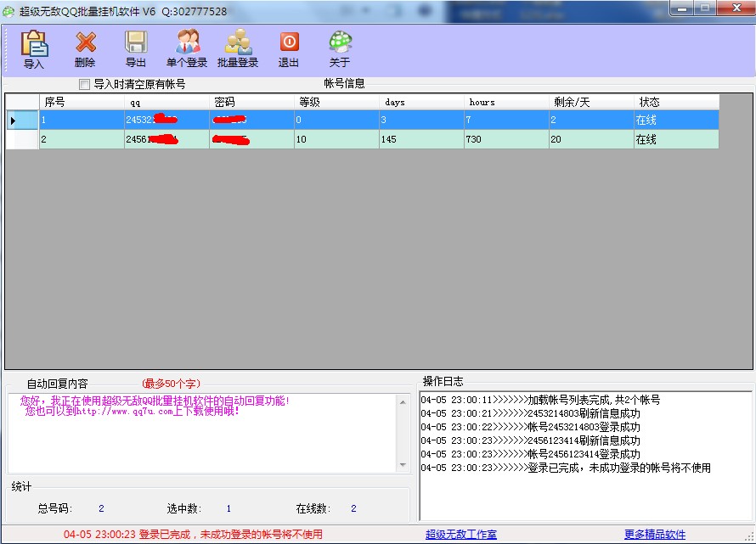Click the days column header
Screen dimensions: 756x544
[x=421, y=102]
